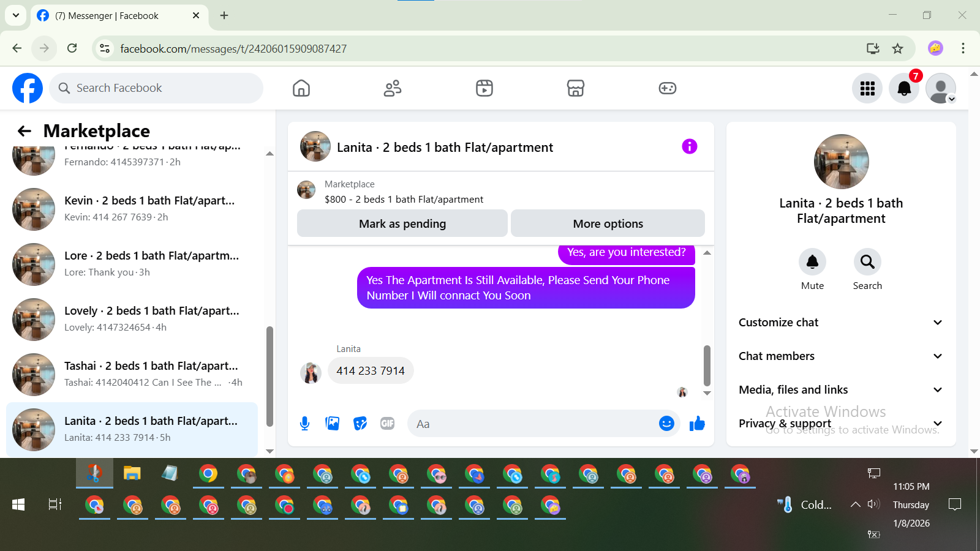Open Chrome three-dot menu
The width and height of the screenshot is (980, 551).
(x=963, y=48)
